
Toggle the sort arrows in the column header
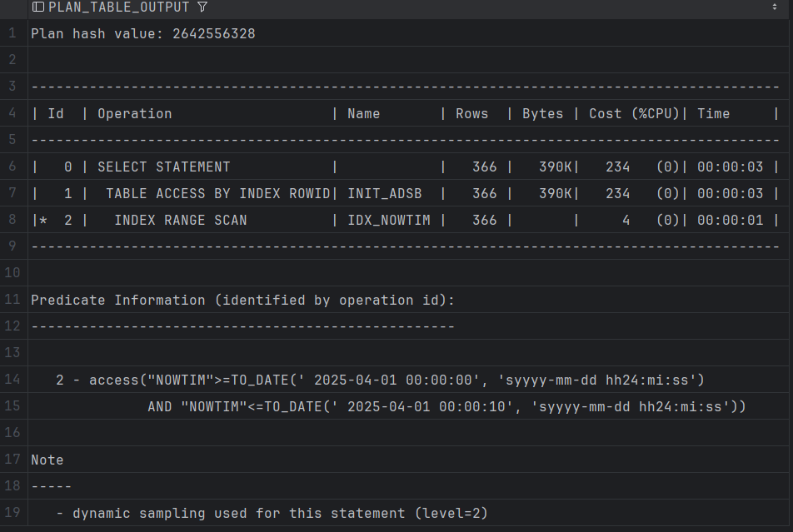coord(775,7)
